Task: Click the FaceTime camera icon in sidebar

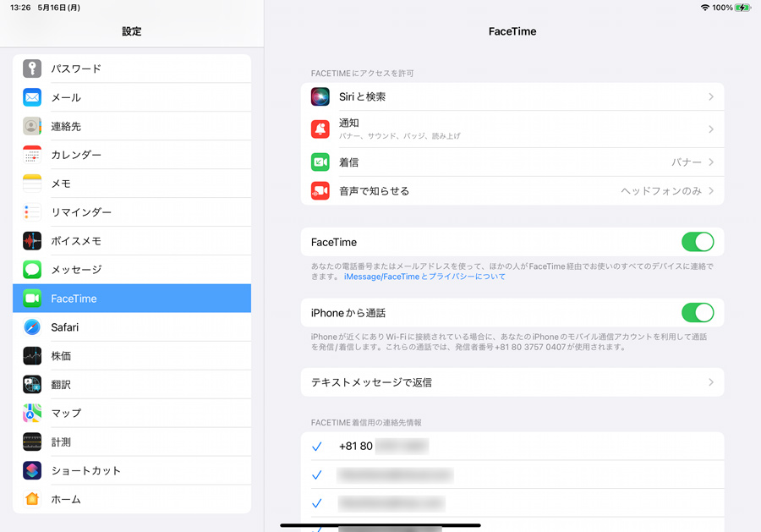Action: [x=32, y=298]
